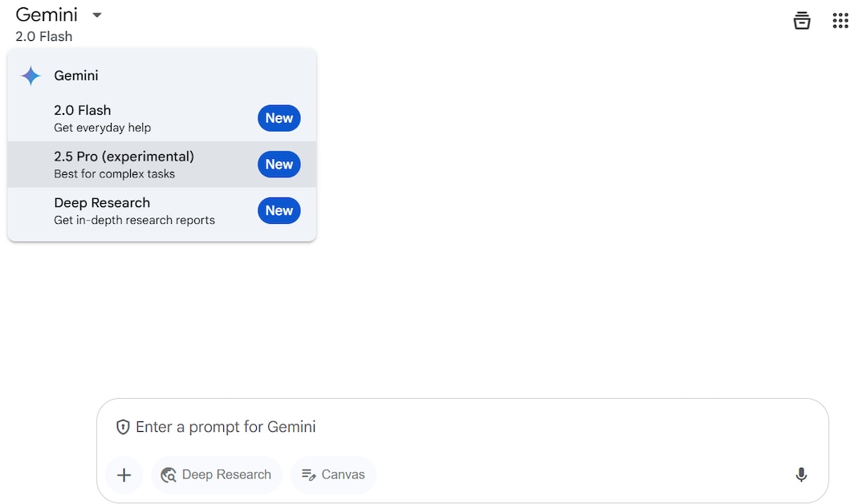Click the plus attach icon
Screen dimensions: 867x504
click(x=124, y=475)
